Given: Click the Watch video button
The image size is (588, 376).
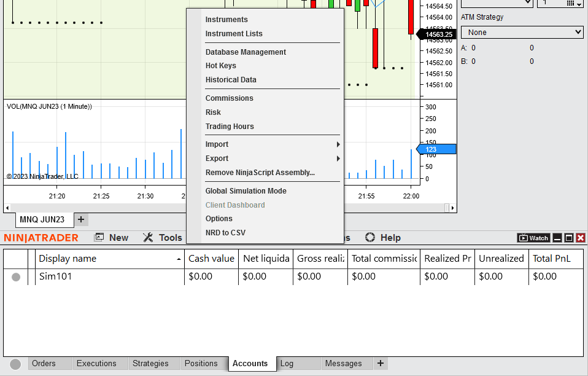Looking at the screenshot, I should point(534,238).
